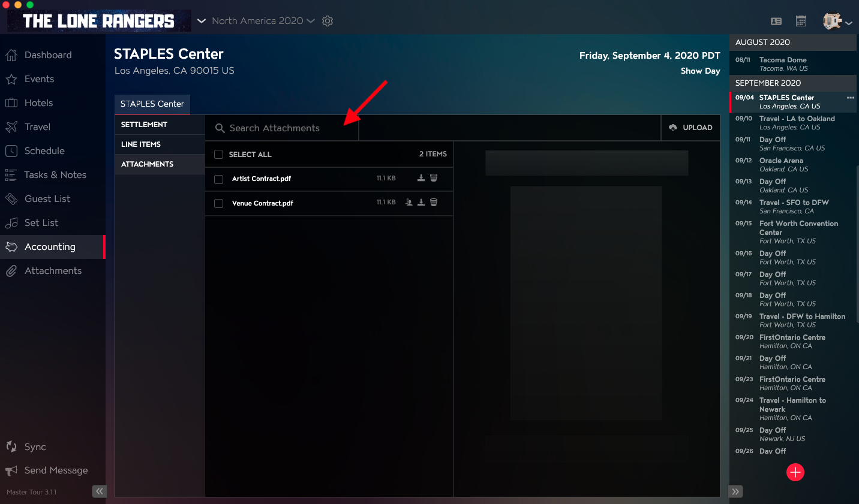Open the Dashboard home icon
859x504 pixels.
click(11, 55)
